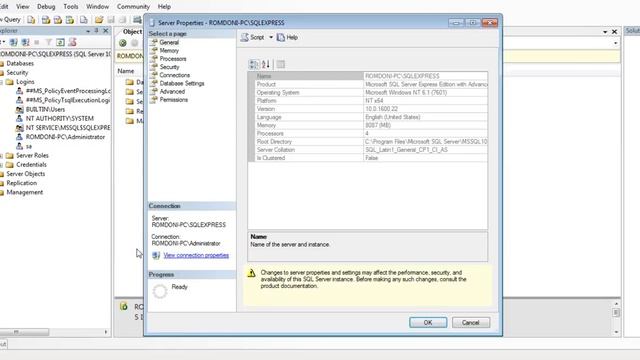Open the Object Explorer panel options dropdown arrow

[x=88, y=31]
